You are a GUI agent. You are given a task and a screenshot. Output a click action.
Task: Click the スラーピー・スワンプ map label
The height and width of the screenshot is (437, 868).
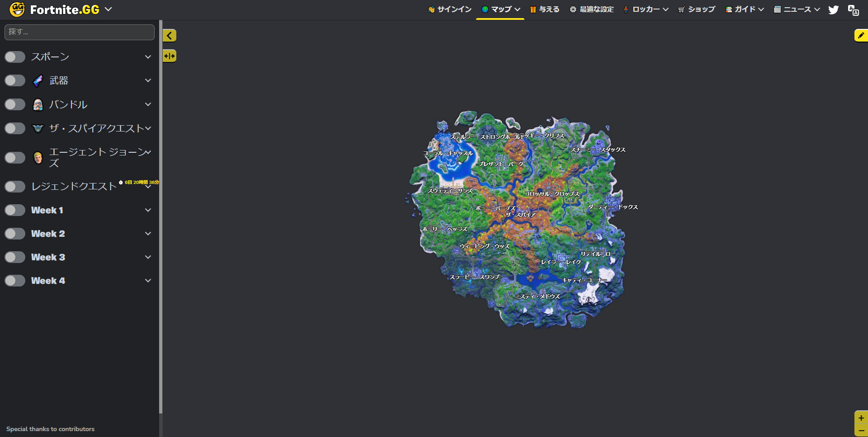475,277
